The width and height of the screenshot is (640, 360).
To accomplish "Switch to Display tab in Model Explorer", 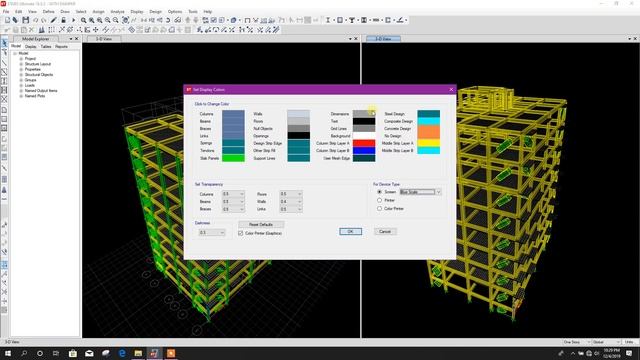I will point(31,47).
